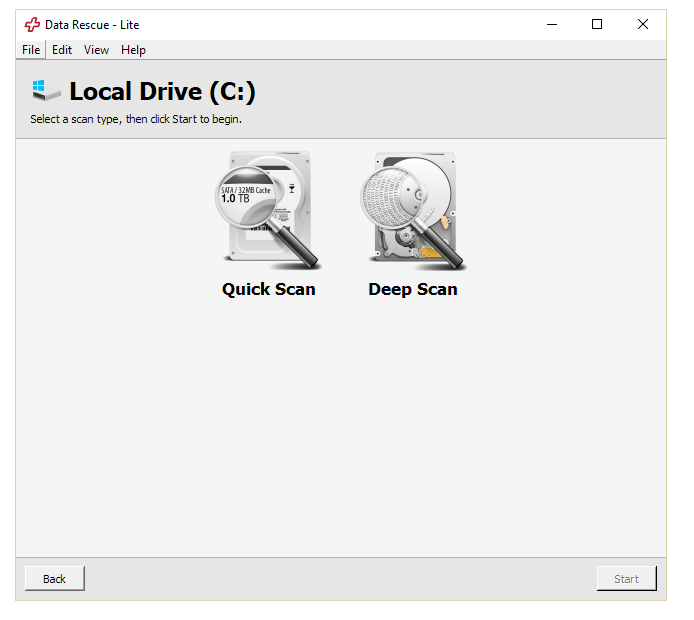Select the Quick Scan hard drive icon
This screenshot has height=620, width=694.
(269, 210)
